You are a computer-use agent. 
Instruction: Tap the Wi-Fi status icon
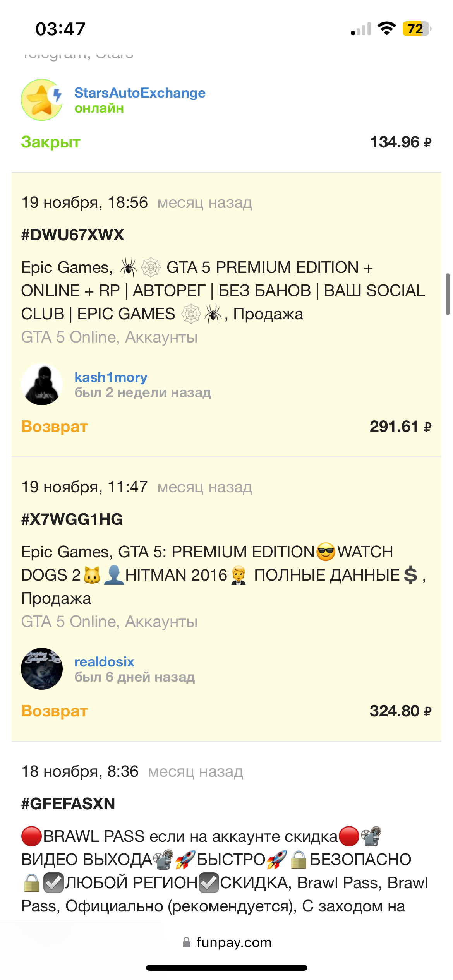[x=386, y=29]
